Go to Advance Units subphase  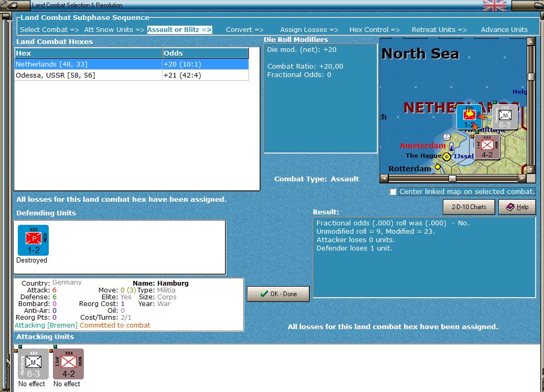(504, 30)
